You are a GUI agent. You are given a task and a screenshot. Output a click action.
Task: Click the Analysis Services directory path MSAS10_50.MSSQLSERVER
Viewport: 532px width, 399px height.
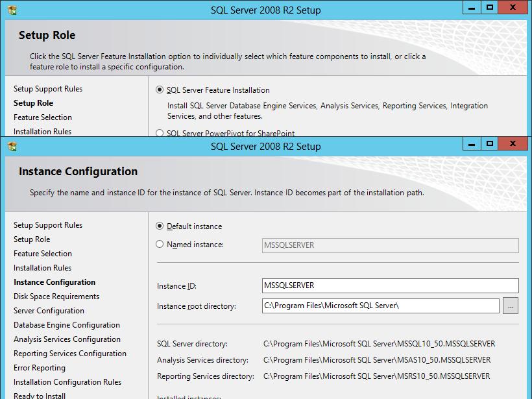377,360
